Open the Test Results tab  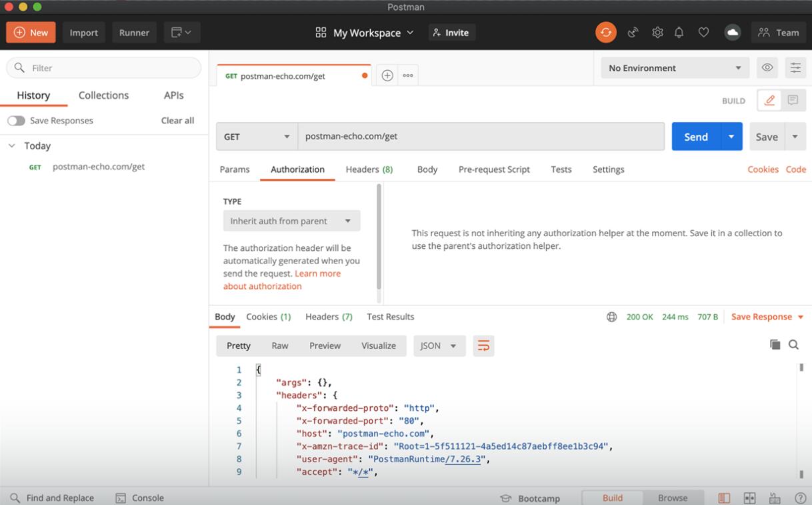390,317
